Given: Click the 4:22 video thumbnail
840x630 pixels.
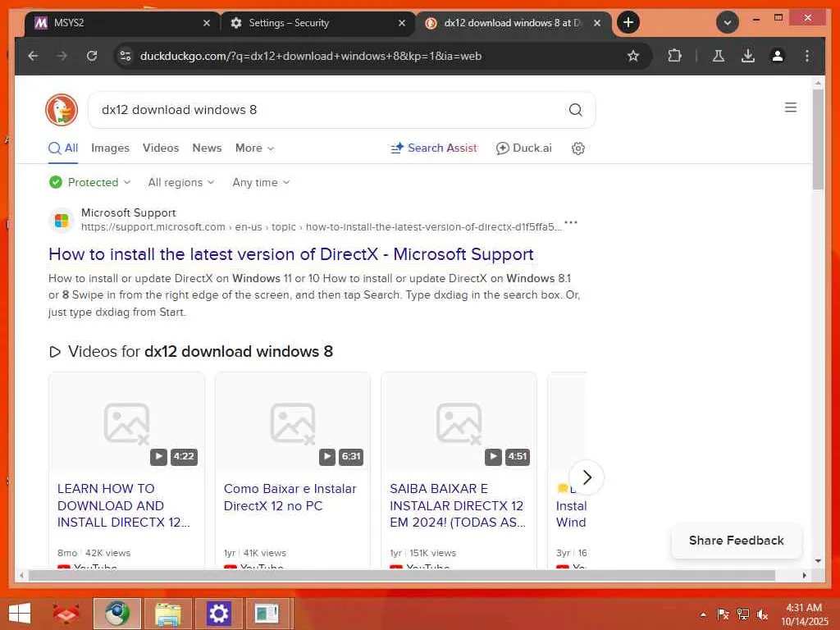Looking at the screenshot, I should tap(127, 422).
